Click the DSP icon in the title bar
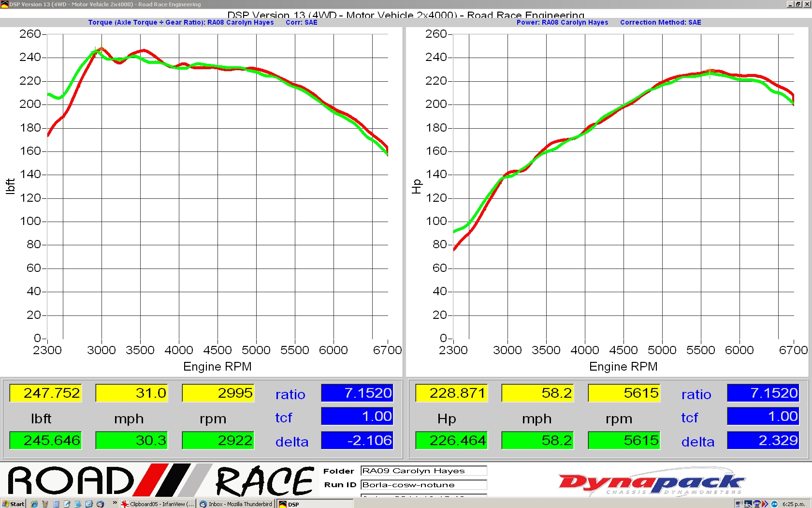The width and height of the screenshot is (812, 508). click(5, 4)
